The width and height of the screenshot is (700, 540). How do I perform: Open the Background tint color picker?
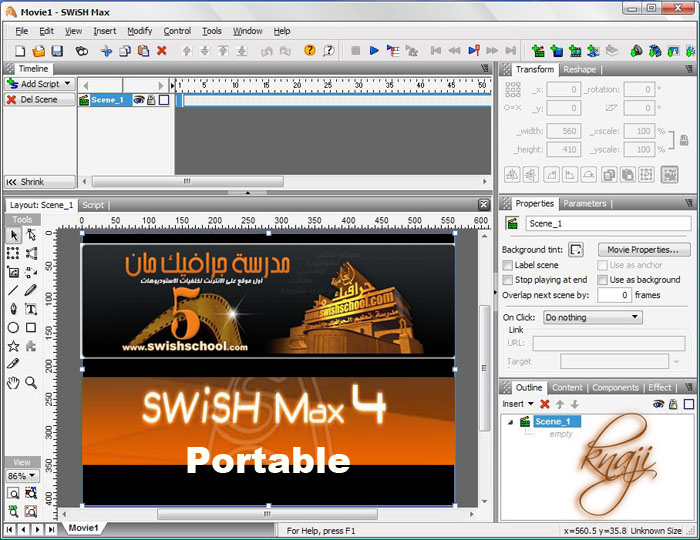click(576, 249)
